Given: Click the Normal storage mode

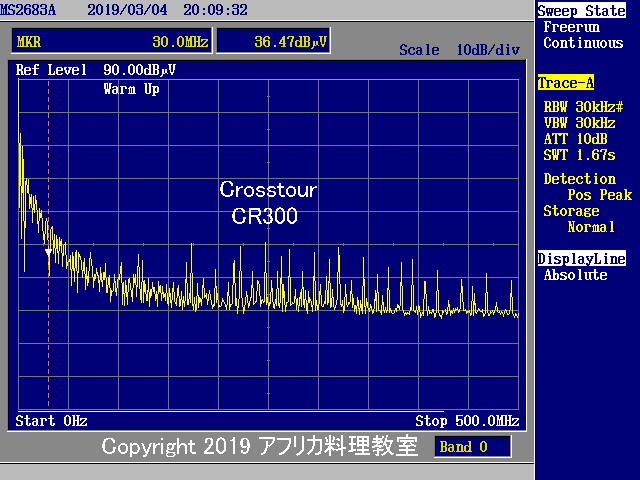Looking at the screenshot, I should pos(591,227).
